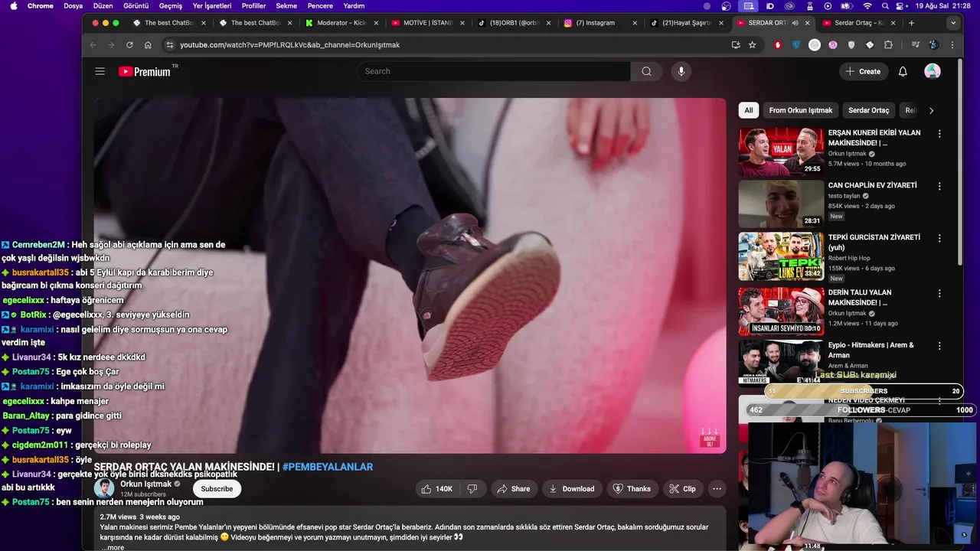The width and height of the screenshot is (980, 551).
Task: Open options for Eypio Hitmakers video
Action: coord(939,346)
